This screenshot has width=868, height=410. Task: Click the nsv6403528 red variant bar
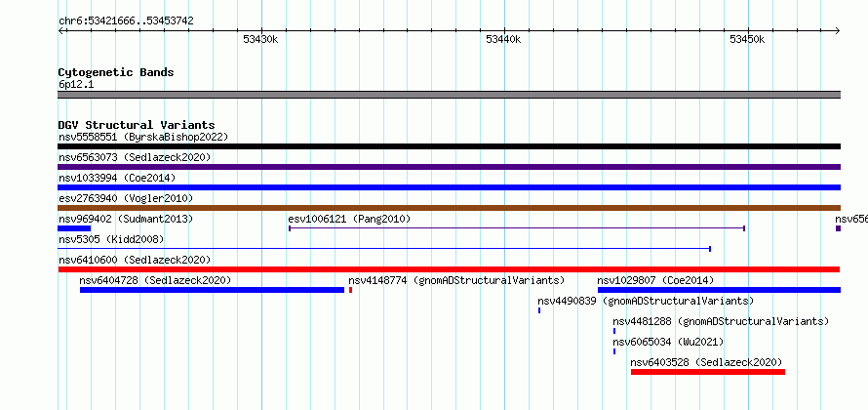(708, 372)
